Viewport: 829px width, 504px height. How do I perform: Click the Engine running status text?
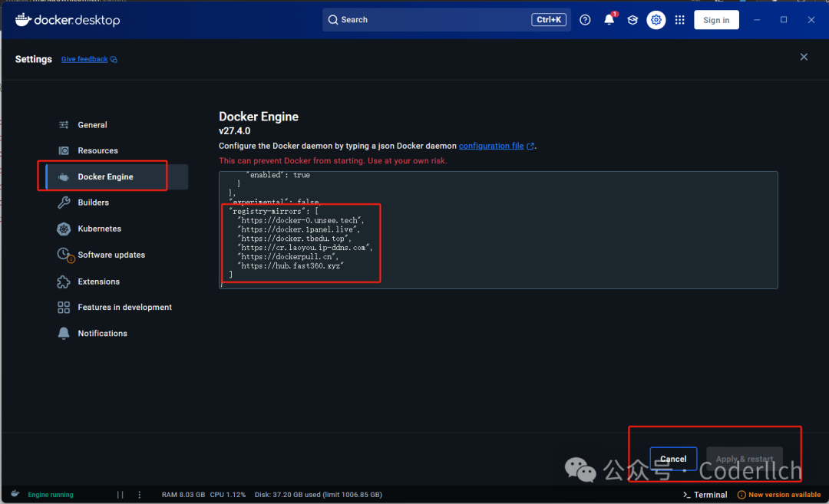[x=51, y=495]
